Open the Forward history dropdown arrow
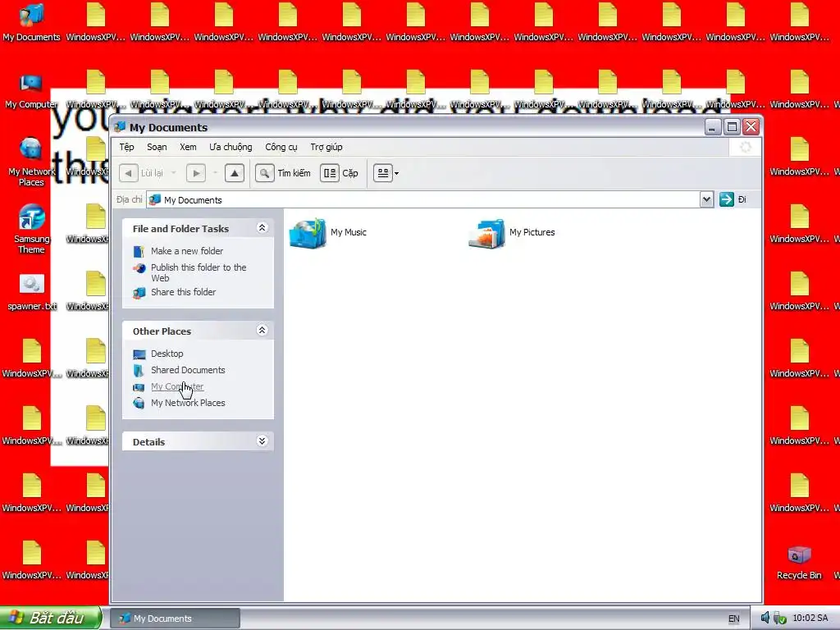The width and height of the screenshot is (840, 630). point(215,173)
